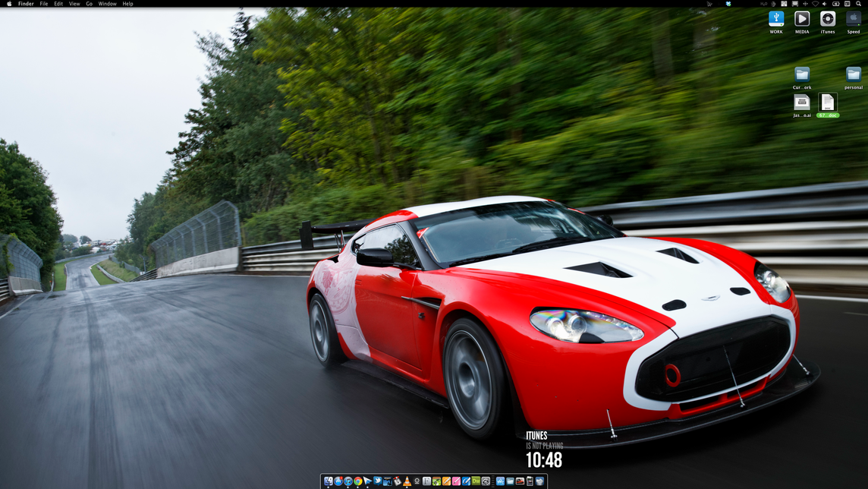Launch Google Chrome from the Dock
This screenshot has height=489, width=868.
tap(358, 481)
